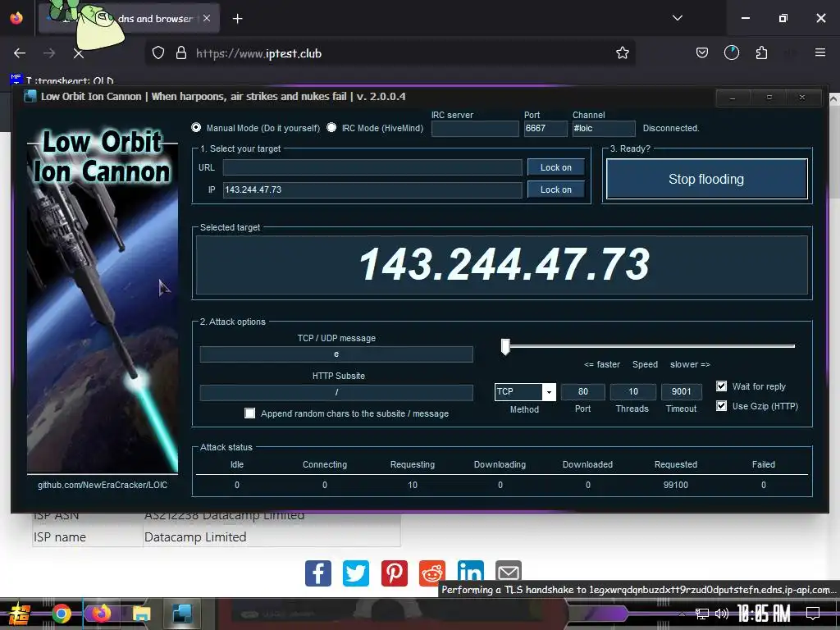840x630 pixels.
Task: Open the Extensions puzzle-piece icon
Action: pyautogui.click(x=761, y=52)
